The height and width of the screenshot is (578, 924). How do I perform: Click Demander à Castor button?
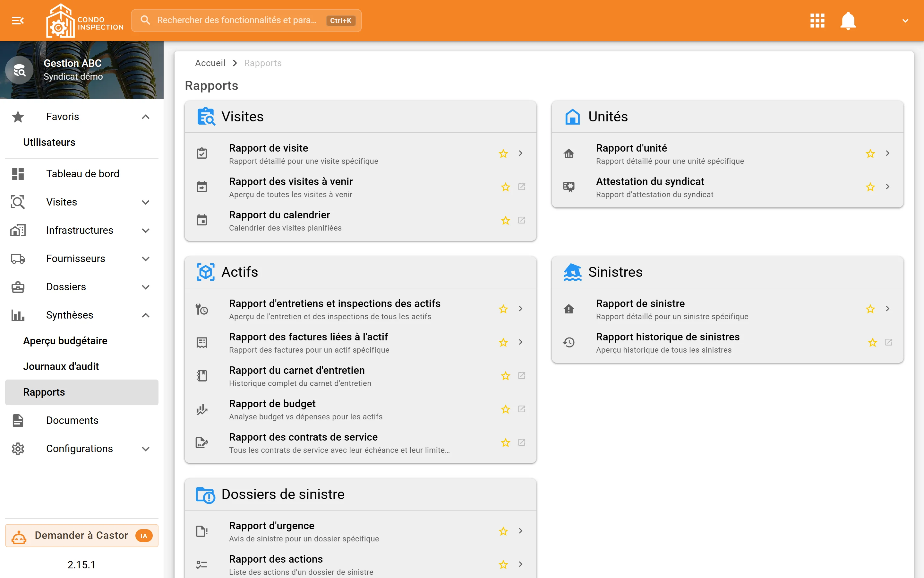point(82,536)
